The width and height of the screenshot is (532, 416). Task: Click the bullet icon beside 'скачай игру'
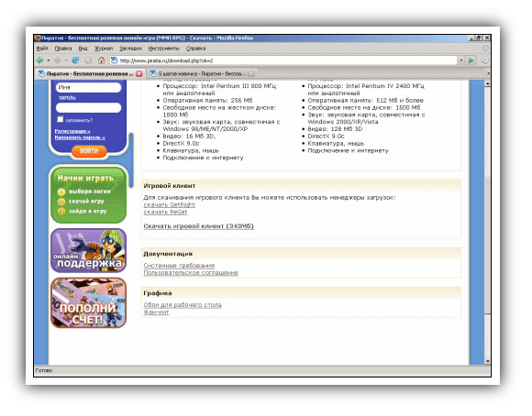61,202
